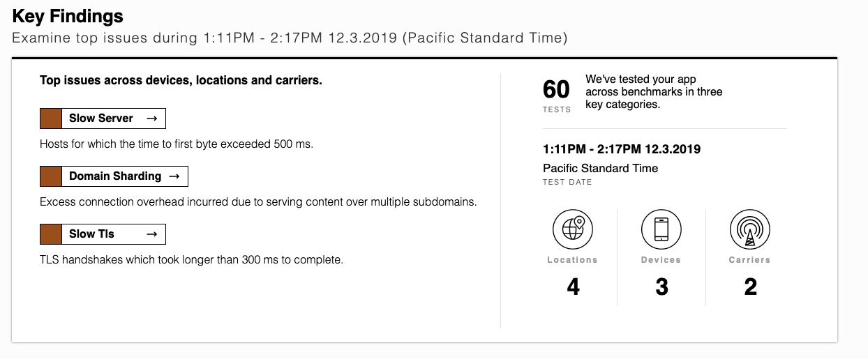Click the Devices phone icon

point(661,229)
